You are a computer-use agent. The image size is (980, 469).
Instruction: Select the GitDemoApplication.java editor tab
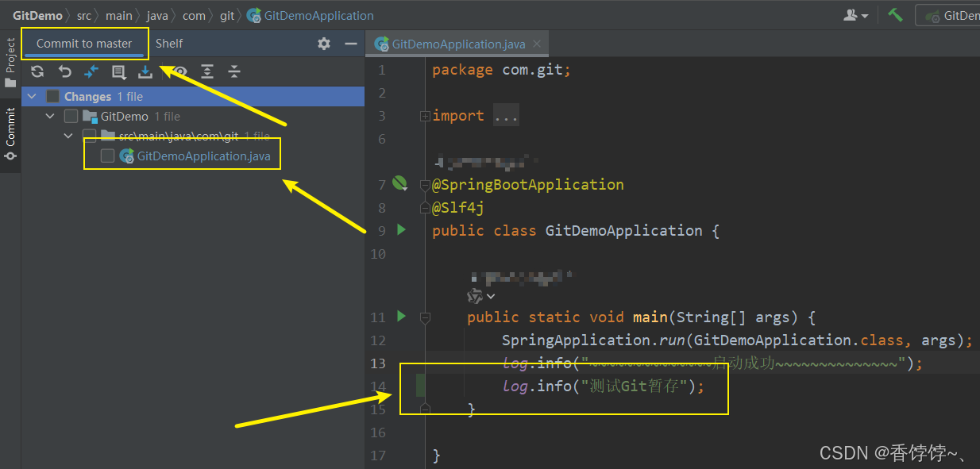pyautogui.click(x=457, y=44)
